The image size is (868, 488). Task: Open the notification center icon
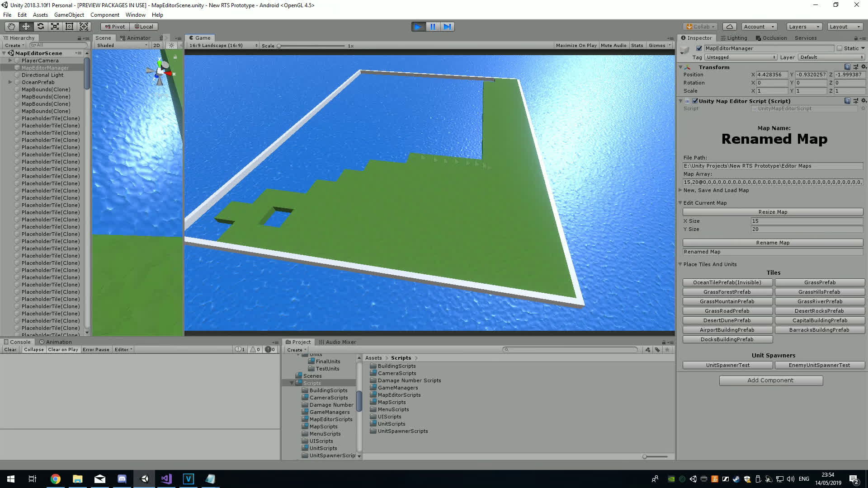point(854,479)
